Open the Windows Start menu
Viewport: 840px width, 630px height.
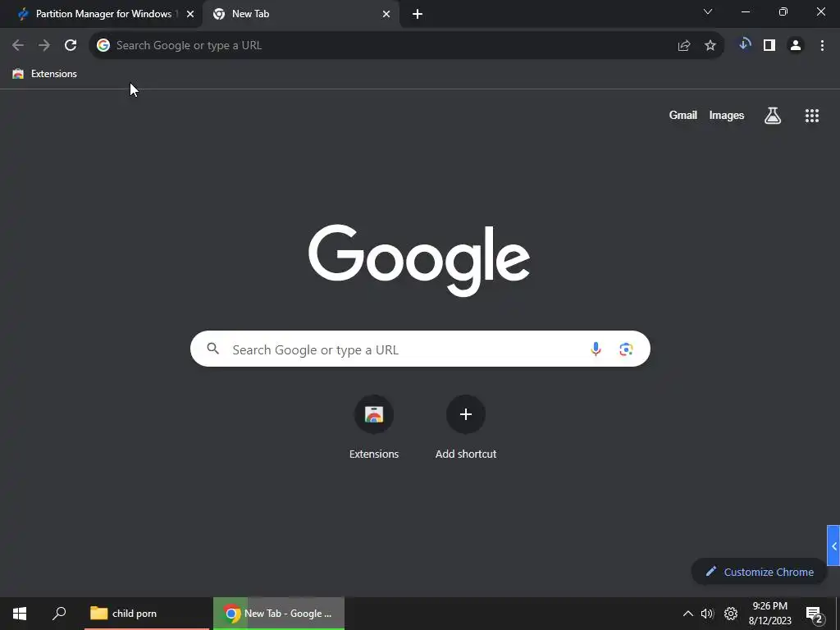pyautogui.click(x=20, y=614)
